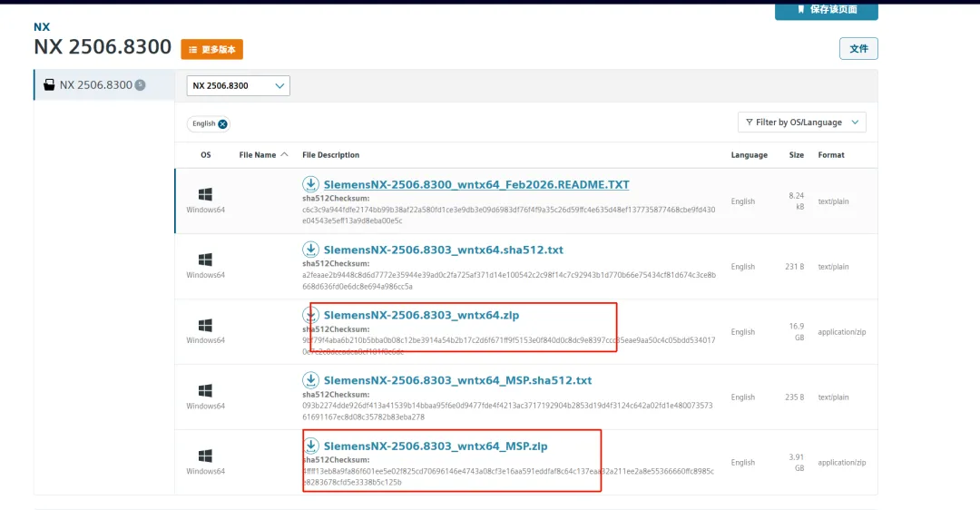Sort by File Name column arrow

click(284, 154)
